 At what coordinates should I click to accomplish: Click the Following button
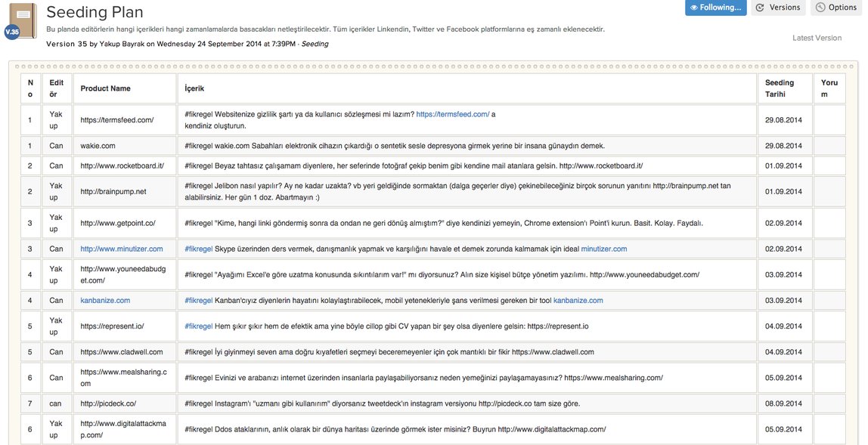tap(715, 8)
